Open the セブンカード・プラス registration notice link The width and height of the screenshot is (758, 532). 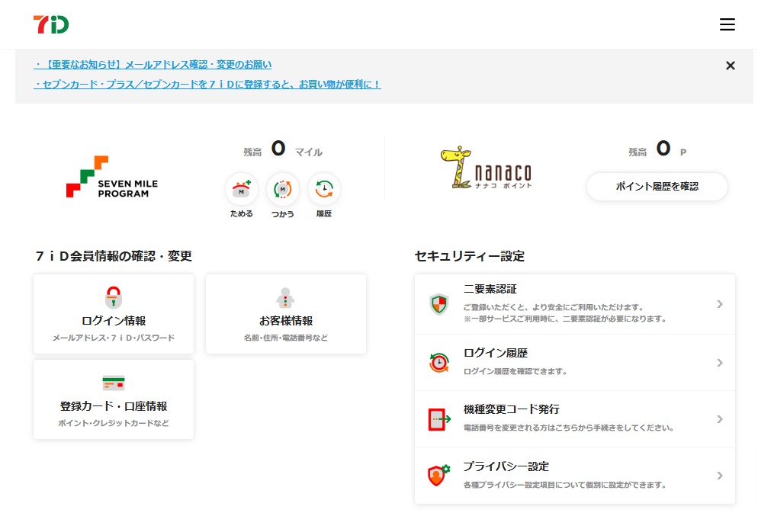[x=207, y=85]
